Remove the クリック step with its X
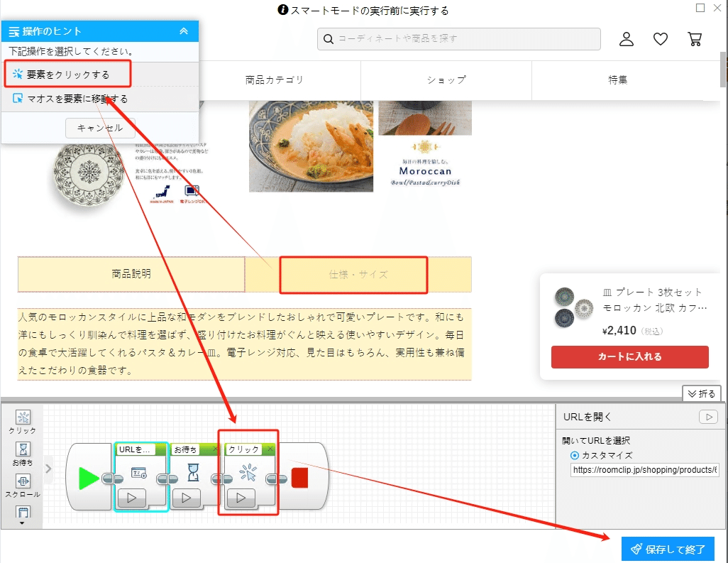 pyautogui.click(x=270, y=449)
